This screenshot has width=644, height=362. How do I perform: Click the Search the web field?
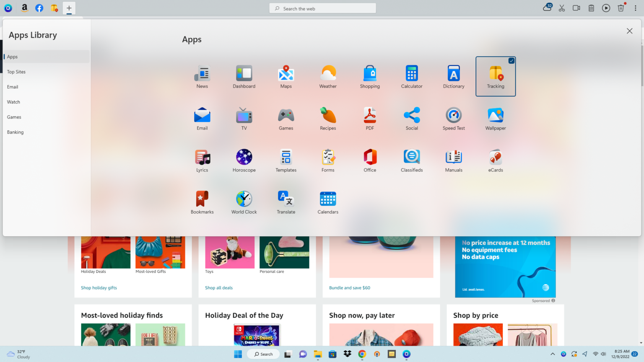coord(323,8)
